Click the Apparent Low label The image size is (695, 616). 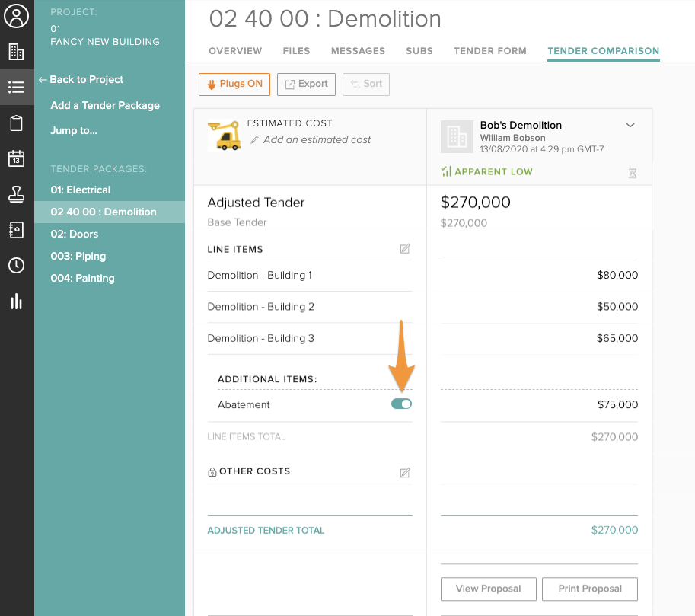pos(494,171)
